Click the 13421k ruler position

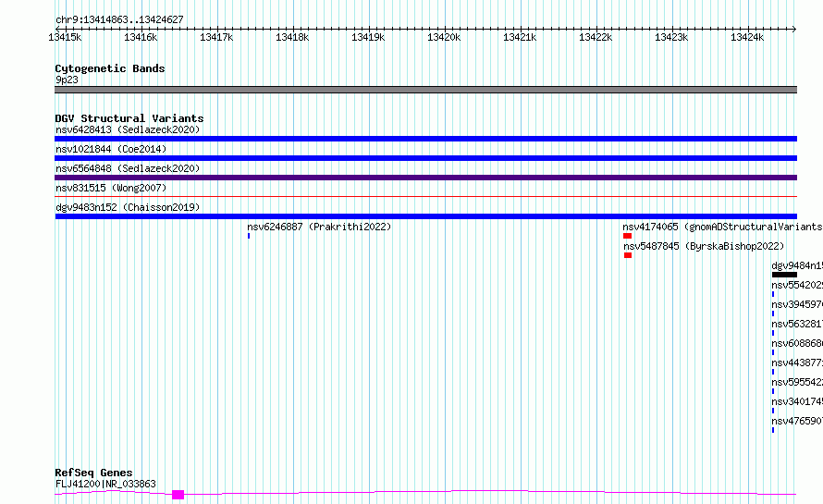(520, 37)
